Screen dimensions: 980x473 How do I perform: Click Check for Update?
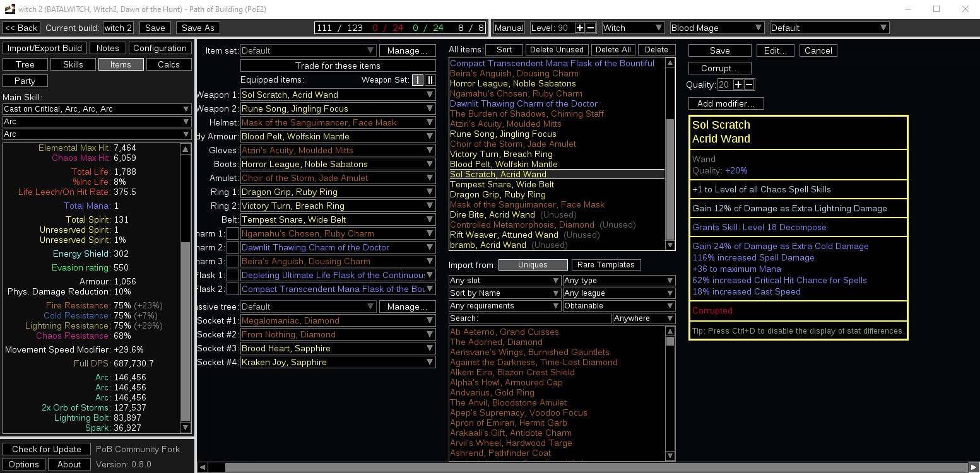pyautogui.click(x=47, y=449)
